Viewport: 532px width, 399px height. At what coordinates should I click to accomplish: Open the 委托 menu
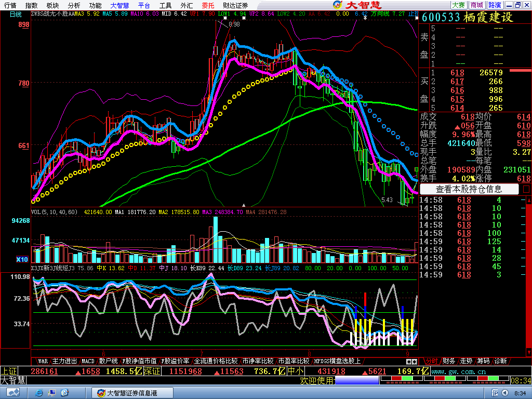tap(208, 5)
